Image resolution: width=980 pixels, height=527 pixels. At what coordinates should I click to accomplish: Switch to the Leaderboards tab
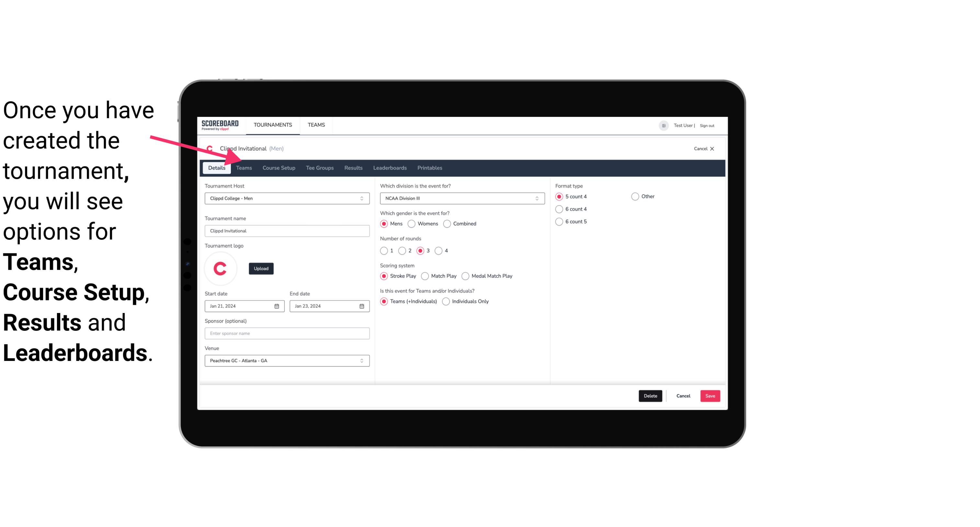click(x=389, y=167)
